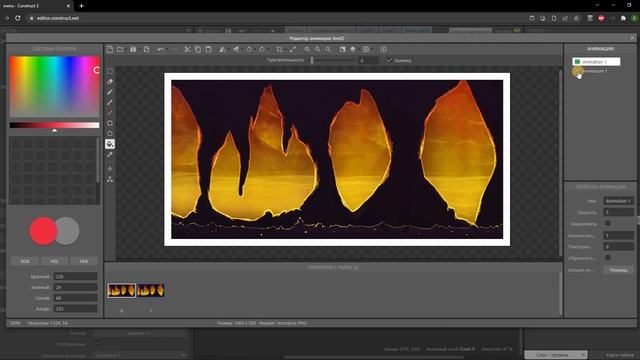This screenshot has width=640, height=360.
Task: Click the cut scissors icon
Action: tap(187, 49)
